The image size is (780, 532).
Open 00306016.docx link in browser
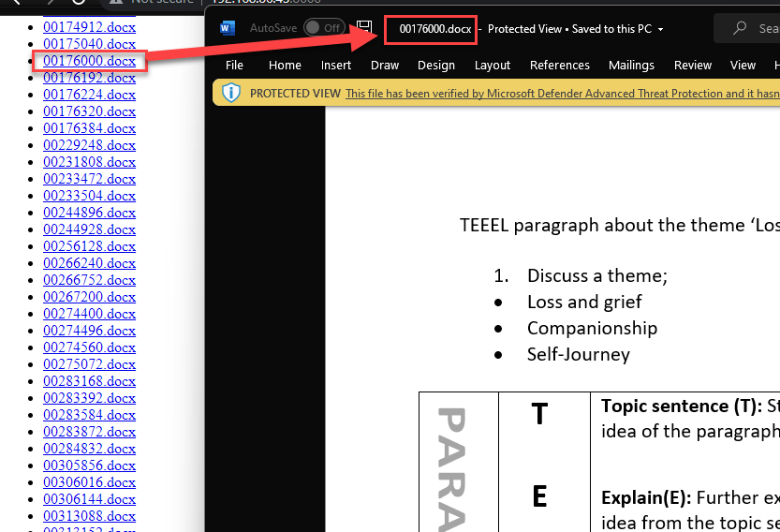point(90,482)
